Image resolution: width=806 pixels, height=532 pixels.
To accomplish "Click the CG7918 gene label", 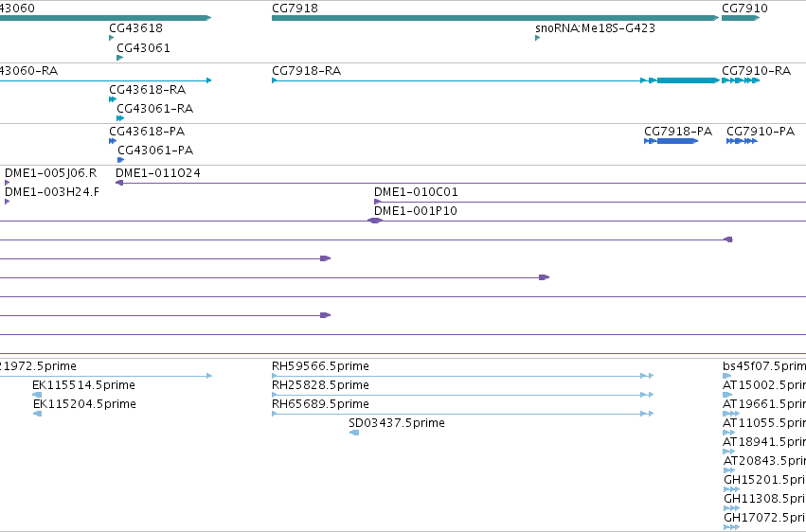I will click(295, 9).
